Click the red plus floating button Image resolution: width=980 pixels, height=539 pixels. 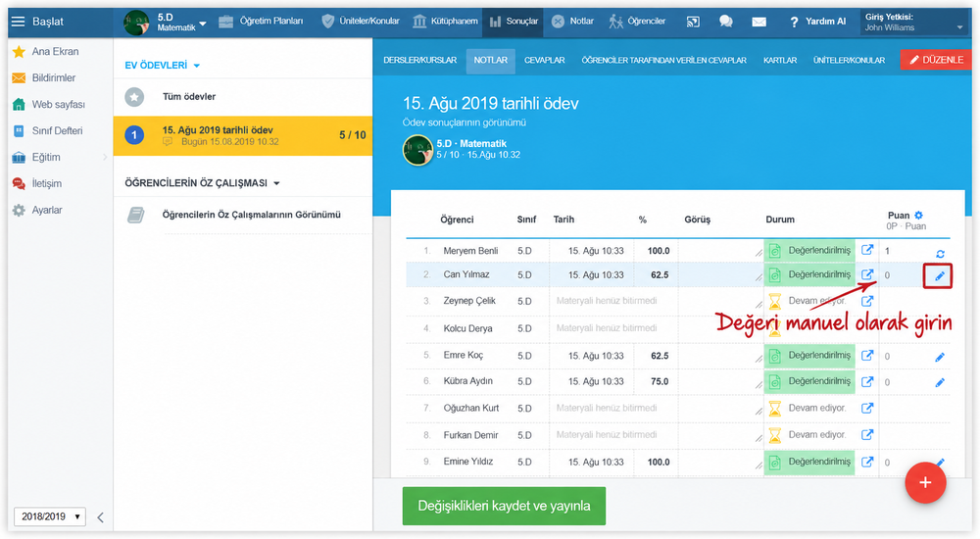point(925,483)
